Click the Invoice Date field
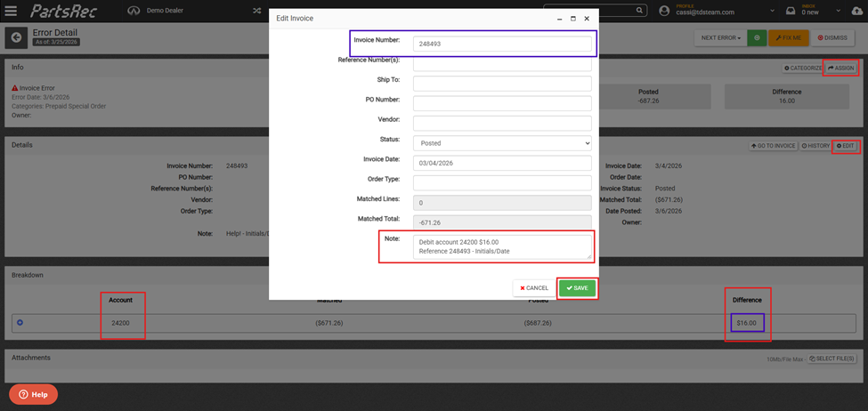868x411 pixels. (x=502, y=163)
